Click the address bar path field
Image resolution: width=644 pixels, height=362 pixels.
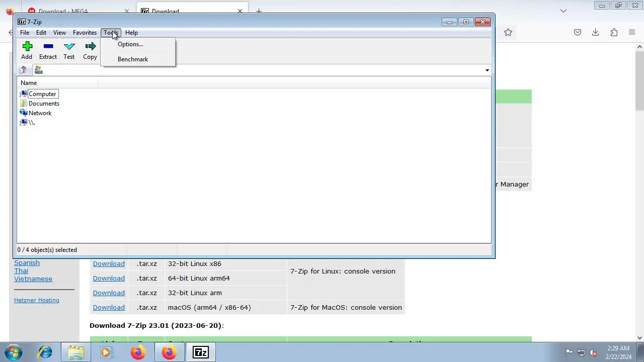tap(258, 70)
